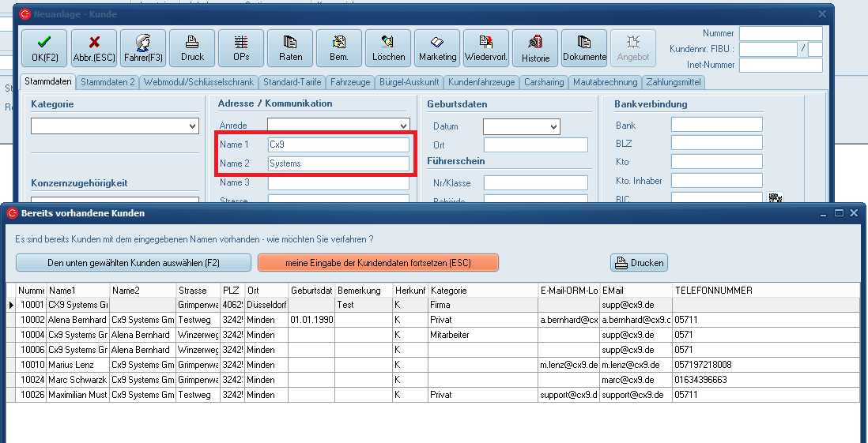Open the Marketing toolbar button

(437, 48)
